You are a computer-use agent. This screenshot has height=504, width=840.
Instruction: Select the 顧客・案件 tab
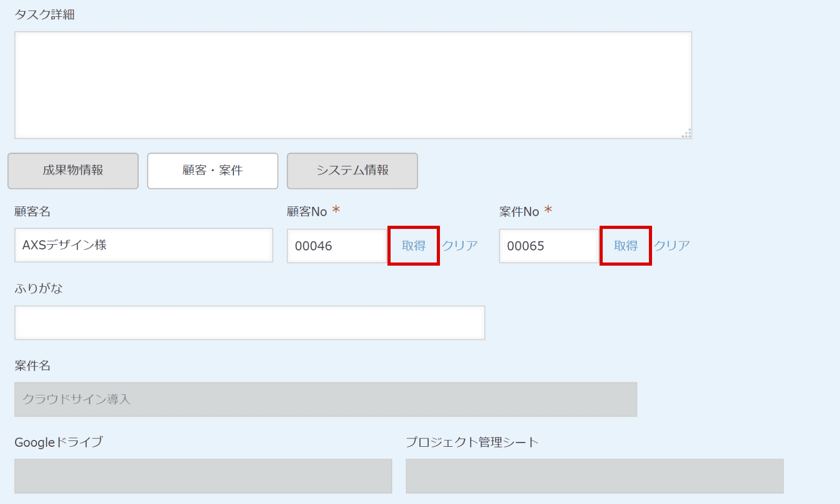click(213, 171)
